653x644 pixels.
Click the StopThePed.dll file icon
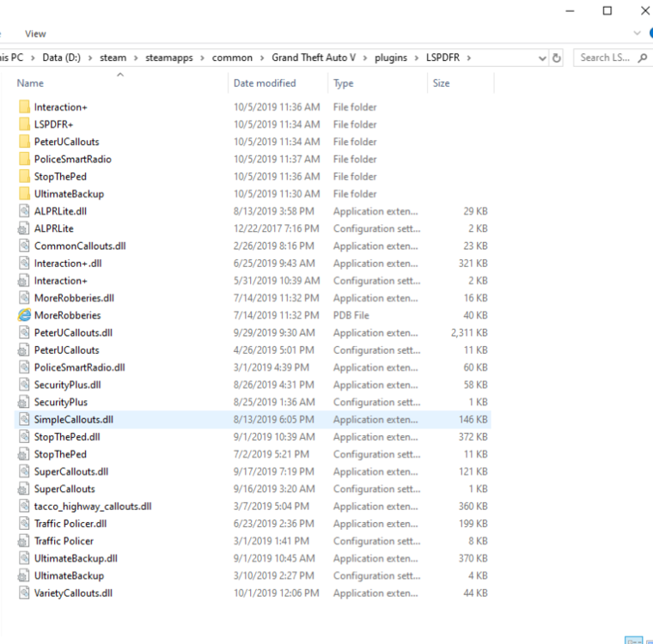coord(24,437)
